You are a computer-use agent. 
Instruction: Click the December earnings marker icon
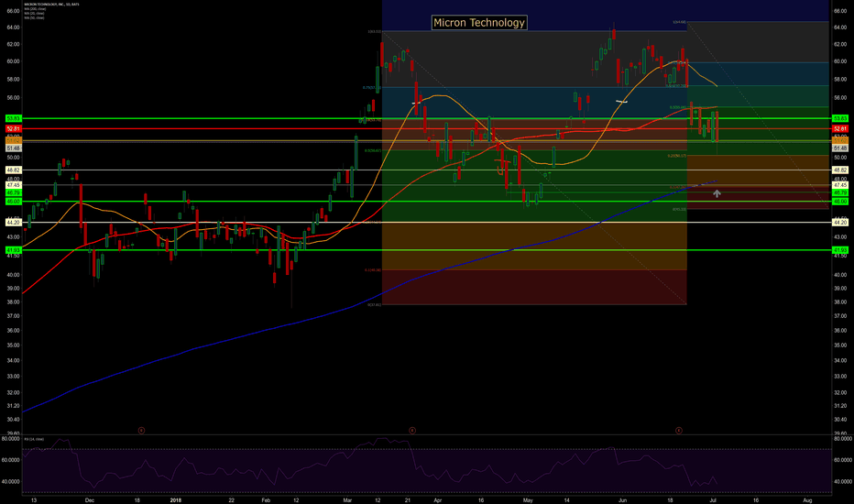[x=141, y=431]
